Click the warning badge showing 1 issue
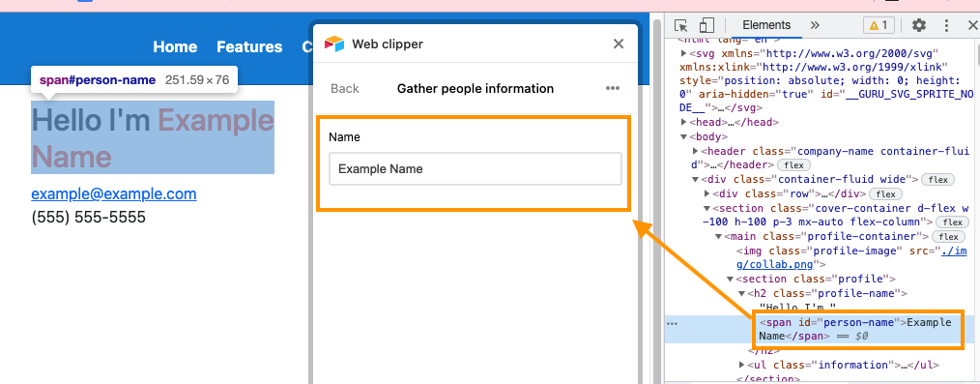The image size is (980, 384). point(879,26)
